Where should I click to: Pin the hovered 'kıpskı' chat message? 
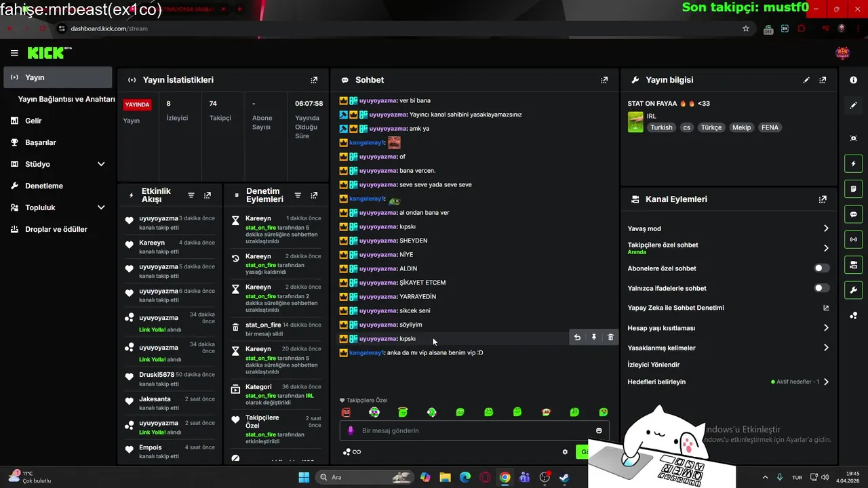coord(594,338)
